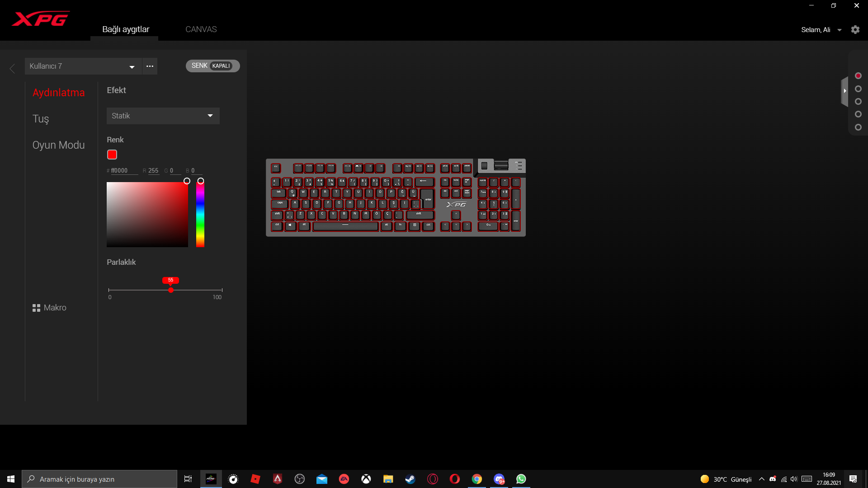Open the Oyun Modu section
This screenshot has height=488, width=868.
click(58, 145)
